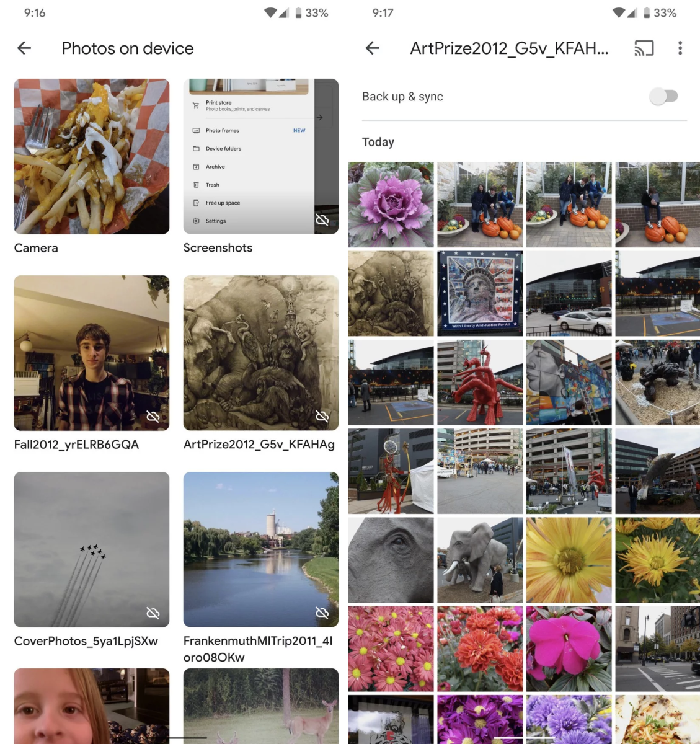
Task: Tap the Photos on device title
Action: (128, 48)
